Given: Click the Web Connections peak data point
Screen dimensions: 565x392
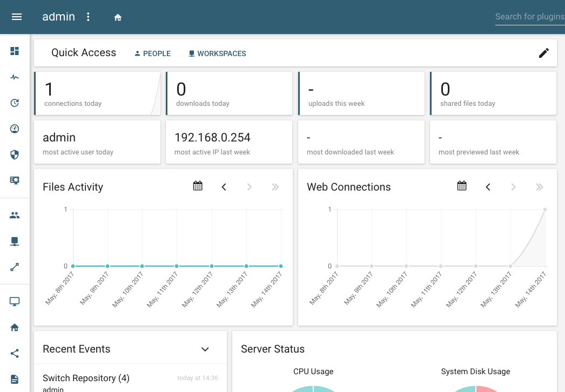Looking at the screenshot, I should click(x=545, y=209).
